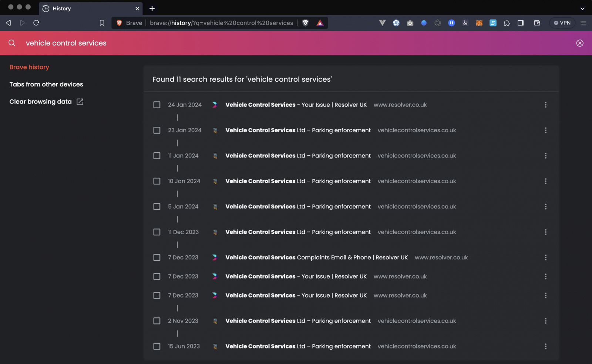592x364 pixels.
Task: Tick the Complaints Email & Phone checkbox
Action: 157,258
